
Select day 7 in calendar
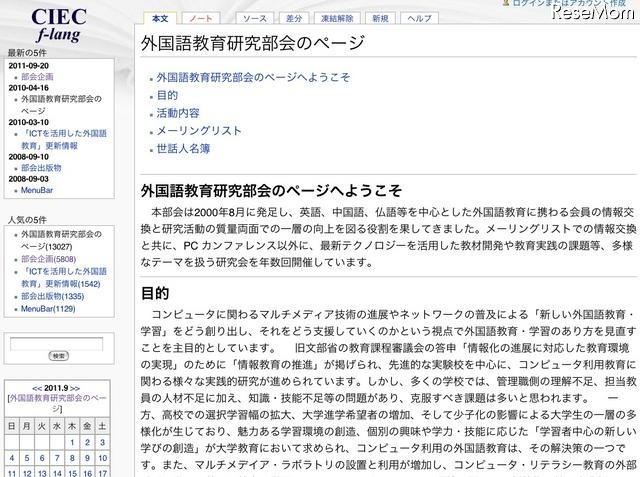57,458
